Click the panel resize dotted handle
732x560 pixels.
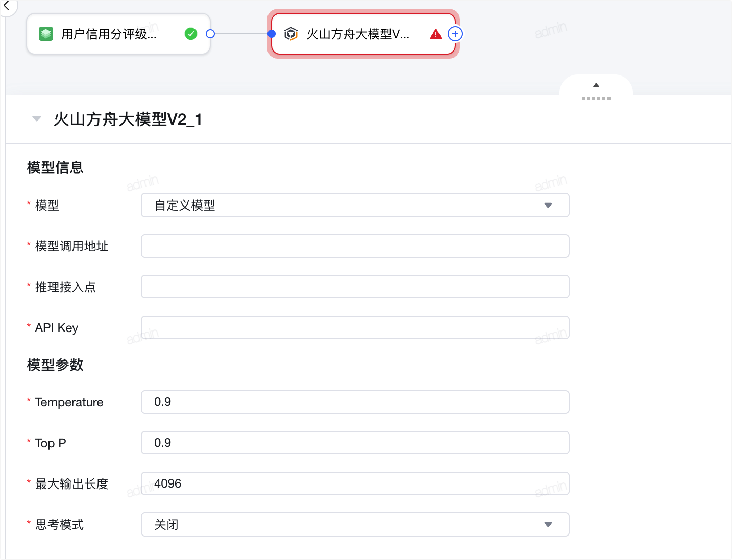tap(596, 98)
